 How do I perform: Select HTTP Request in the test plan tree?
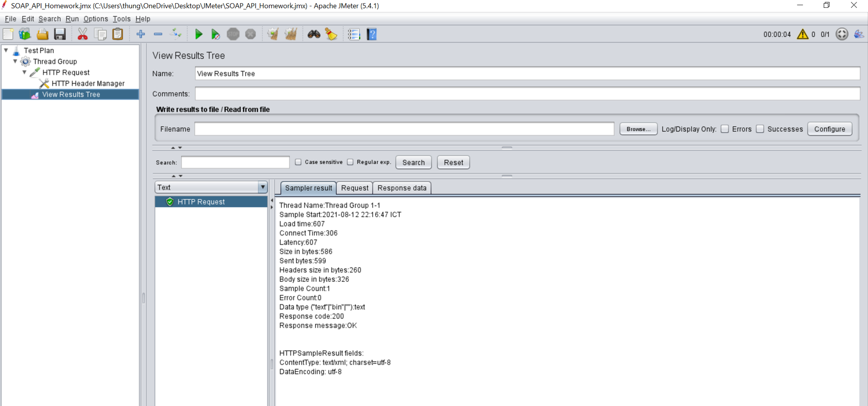[66, 73]
